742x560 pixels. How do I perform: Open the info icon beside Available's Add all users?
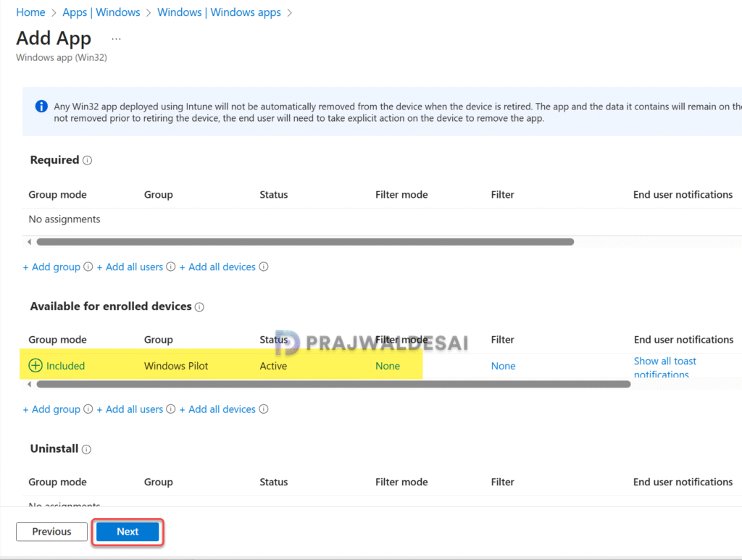(x=171, y=409)
